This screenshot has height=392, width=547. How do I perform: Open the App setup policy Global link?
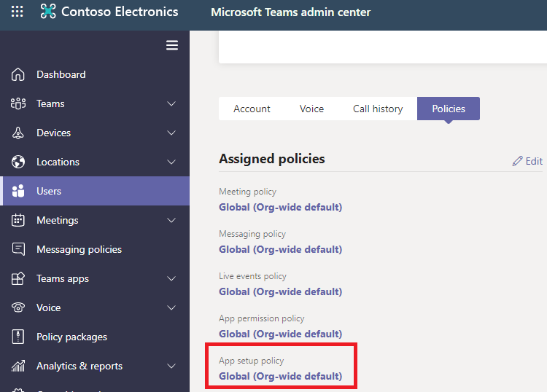tap(281, 376)
